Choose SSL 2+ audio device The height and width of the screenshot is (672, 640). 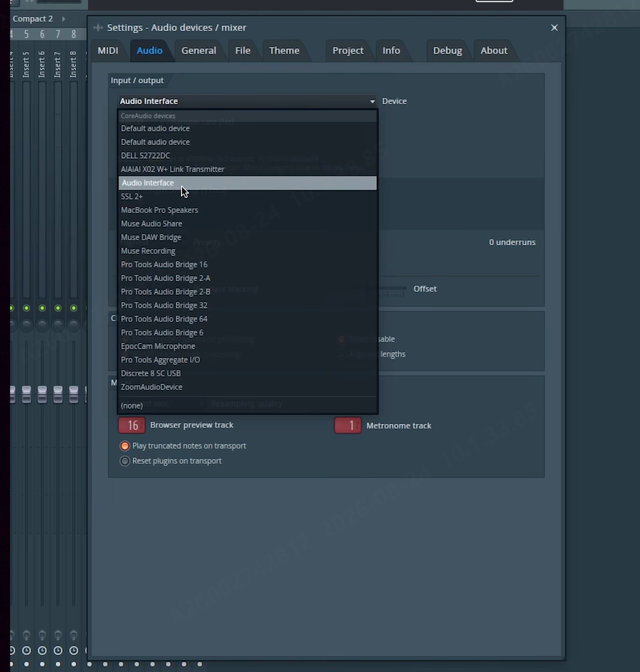[248, 196]
